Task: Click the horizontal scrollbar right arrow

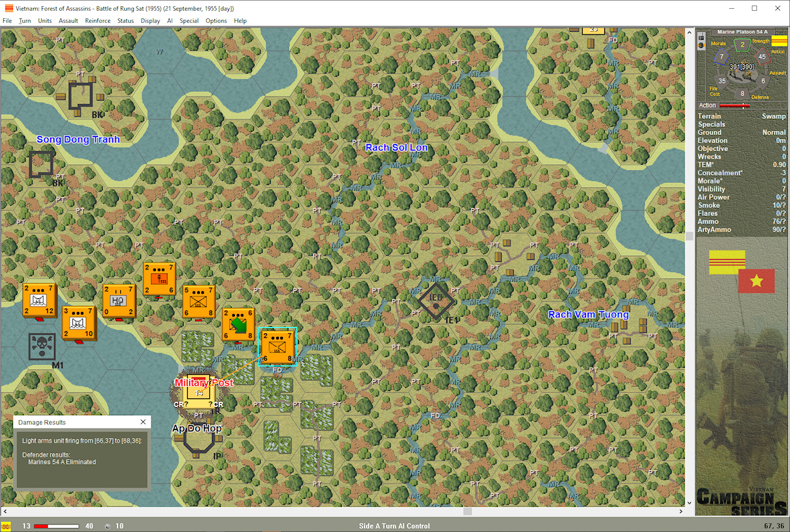Action: [681, 511]
